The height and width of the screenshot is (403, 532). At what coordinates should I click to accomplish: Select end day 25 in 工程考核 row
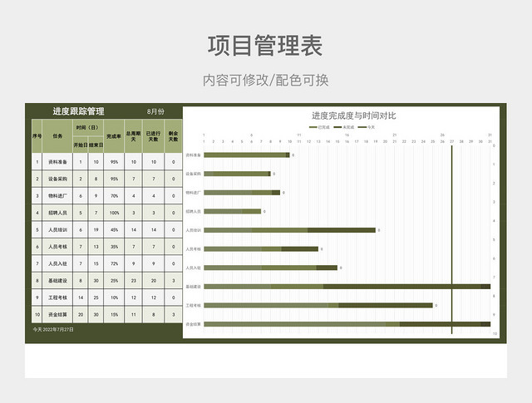pos(96,297)
